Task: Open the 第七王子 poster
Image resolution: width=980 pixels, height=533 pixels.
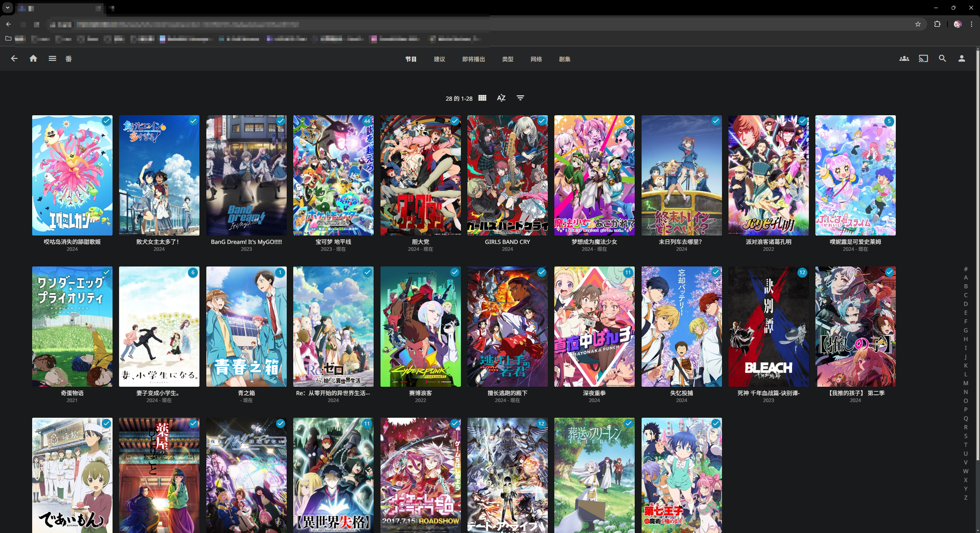Action: point(681,475)
